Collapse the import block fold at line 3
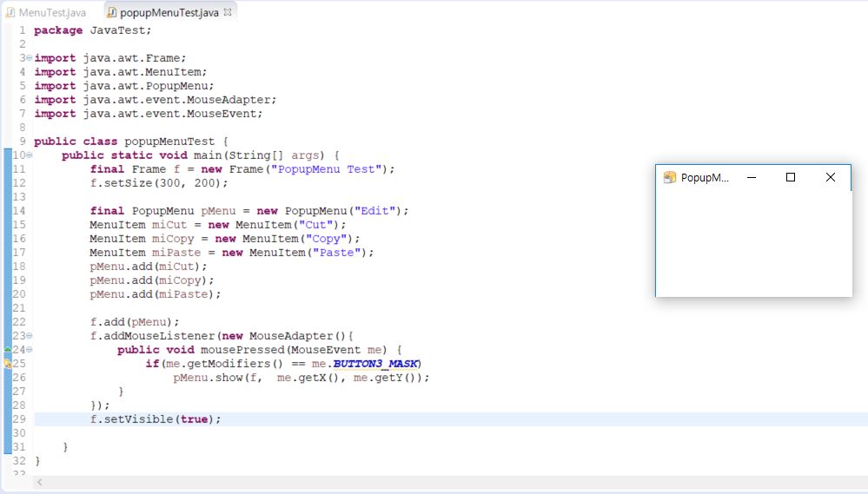This screenshot has height=494, width=868. 30,58
